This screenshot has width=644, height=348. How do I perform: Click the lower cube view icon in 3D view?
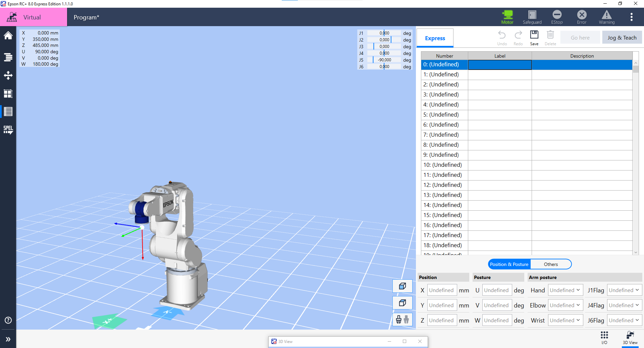click(402, 303)
